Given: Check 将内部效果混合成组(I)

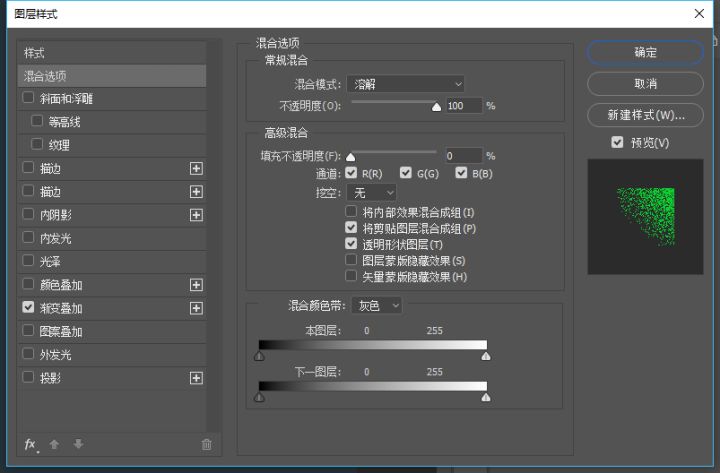Looking at the screenshot, I should pos(351,212).
